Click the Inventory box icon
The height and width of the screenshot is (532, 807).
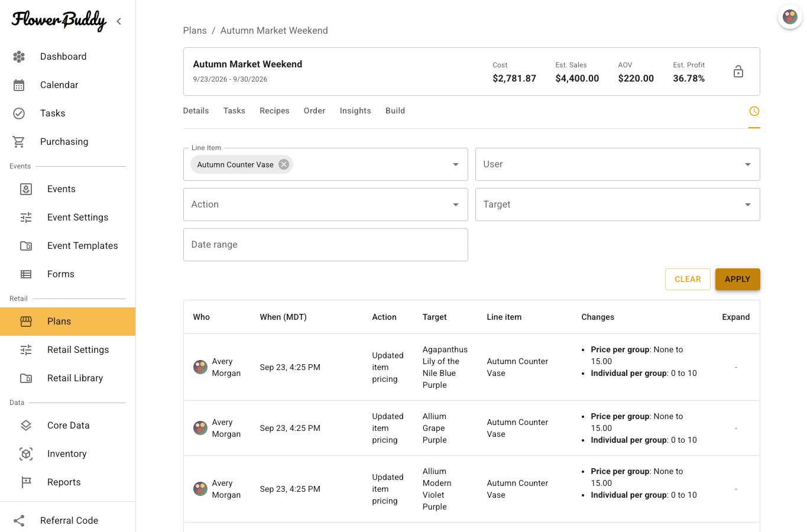pyautogui.click(x=26, y=454)
